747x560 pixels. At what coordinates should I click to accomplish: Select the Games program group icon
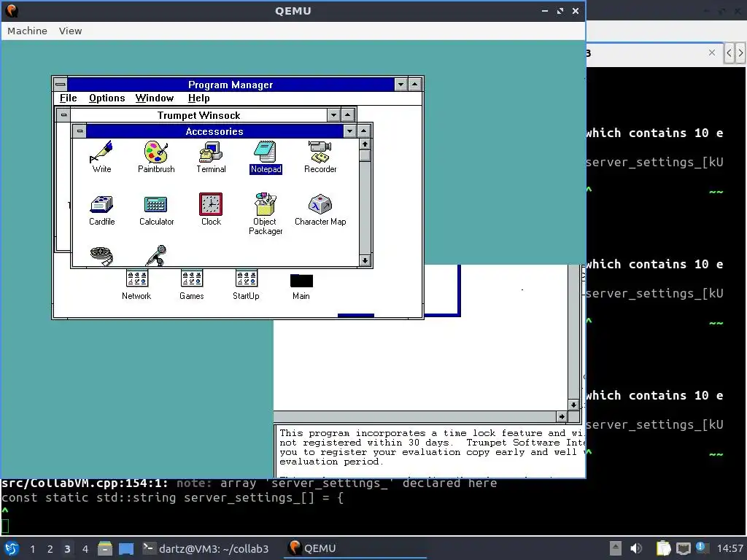(192, 285)
